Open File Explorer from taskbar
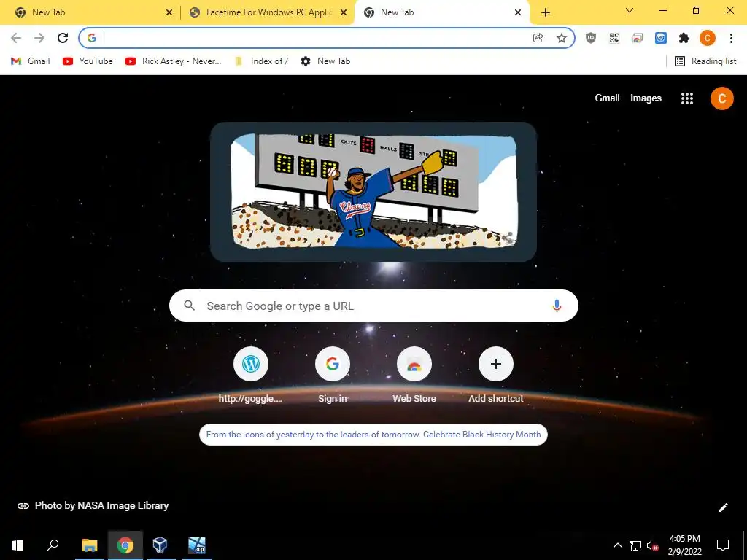The width and height of the screenshot is (747, 560). tap(89, 545)
